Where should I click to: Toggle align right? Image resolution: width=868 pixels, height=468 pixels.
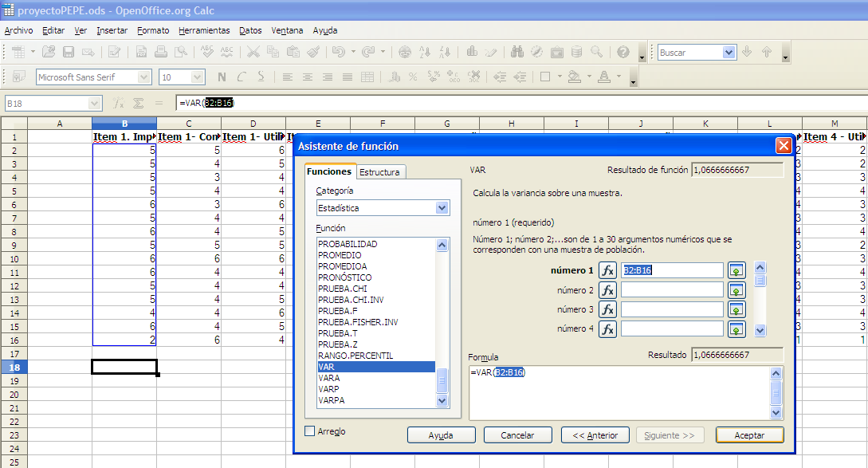(327, 77)
